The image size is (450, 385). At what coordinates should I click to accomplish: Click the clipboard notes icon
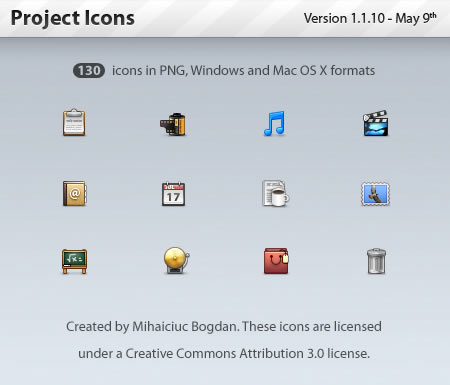74,122
